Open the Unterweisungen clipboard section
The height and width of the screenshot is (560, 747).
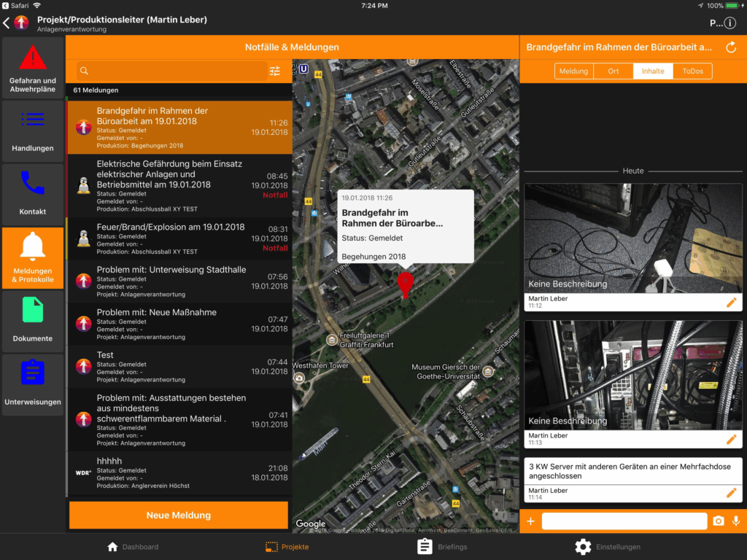(x=33, y=384)
